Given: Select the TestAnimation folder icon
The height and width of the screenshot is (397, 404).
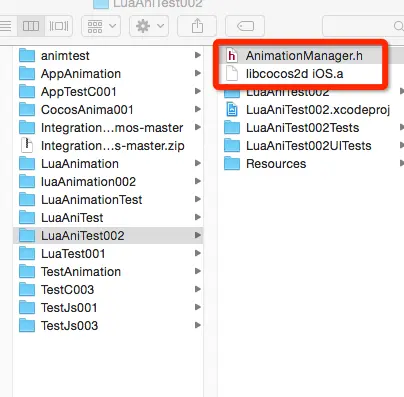Looking at the screenshot, I should (27, 271).
